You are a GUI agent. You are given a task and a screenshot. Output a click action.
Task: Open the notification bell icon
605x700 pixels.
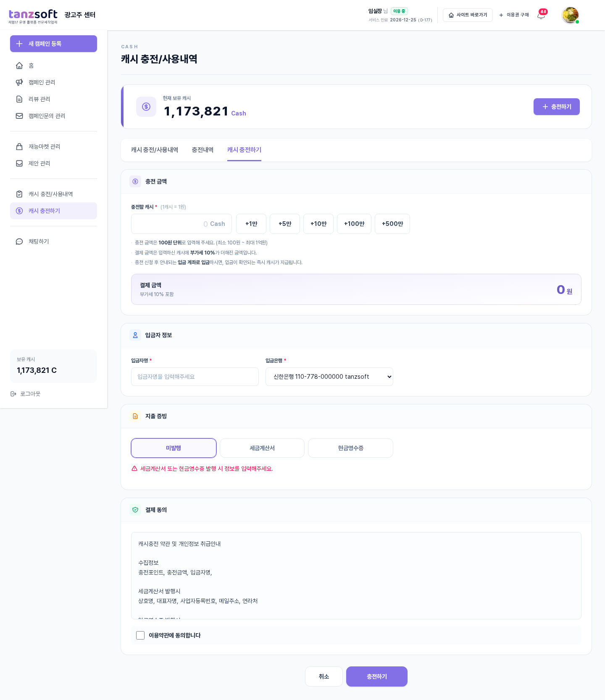point(541,16)
